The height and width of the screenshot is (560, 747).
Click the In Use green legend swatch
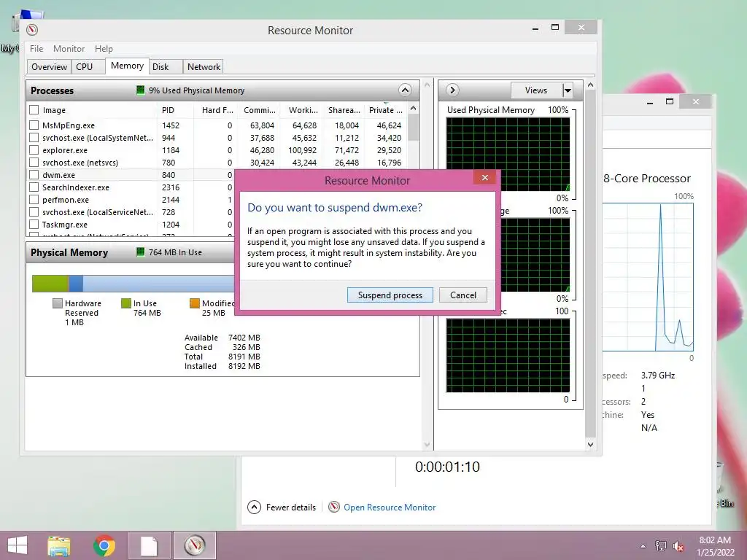pyautogui.click(x=125, y=303)
